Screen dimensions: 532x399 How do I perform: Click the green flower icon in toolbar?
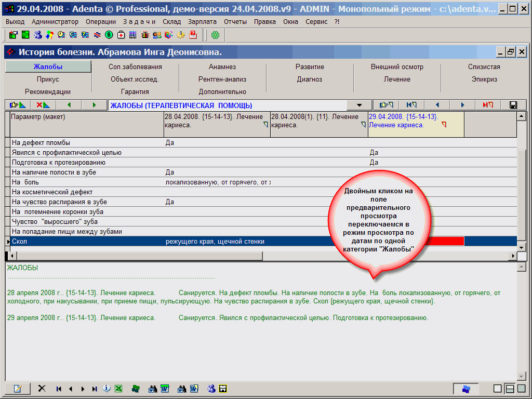(x=215, y=35)
